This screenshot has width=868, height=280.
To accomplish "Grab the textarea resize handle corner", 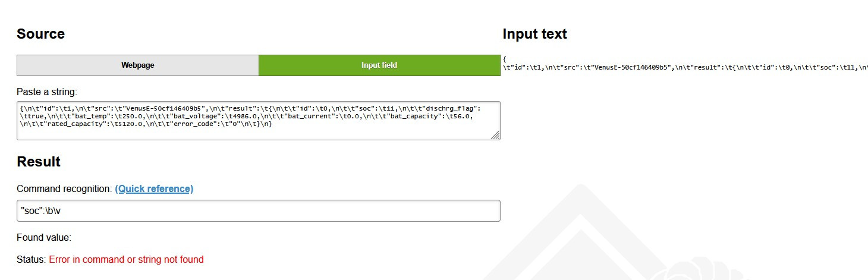I will click(x=495, y=136).
